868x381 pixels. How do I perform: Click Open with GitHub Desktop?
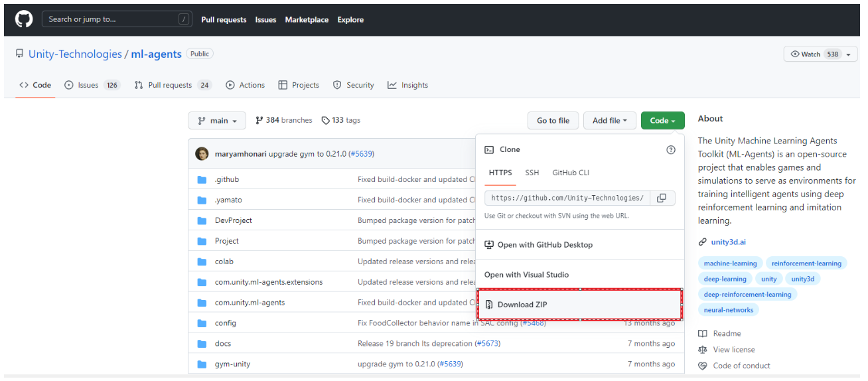pyautogui.click(x=580, y=245)
